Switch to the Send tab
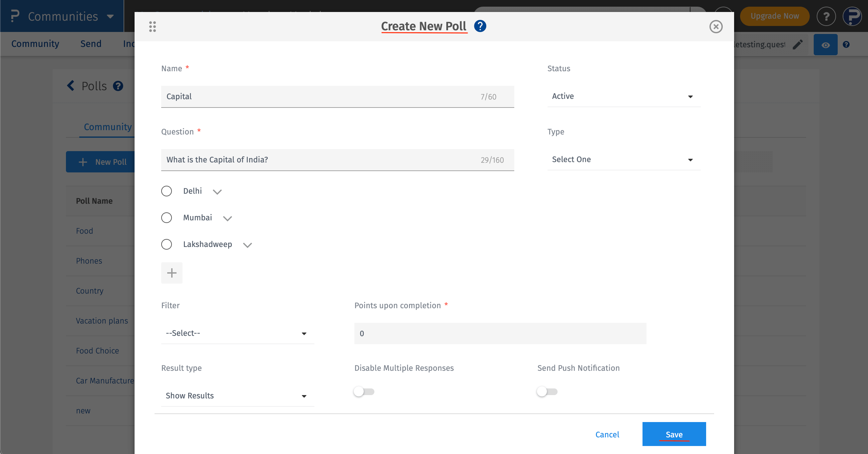The width and height of the screenshot is (868, 454). point(90,44)
